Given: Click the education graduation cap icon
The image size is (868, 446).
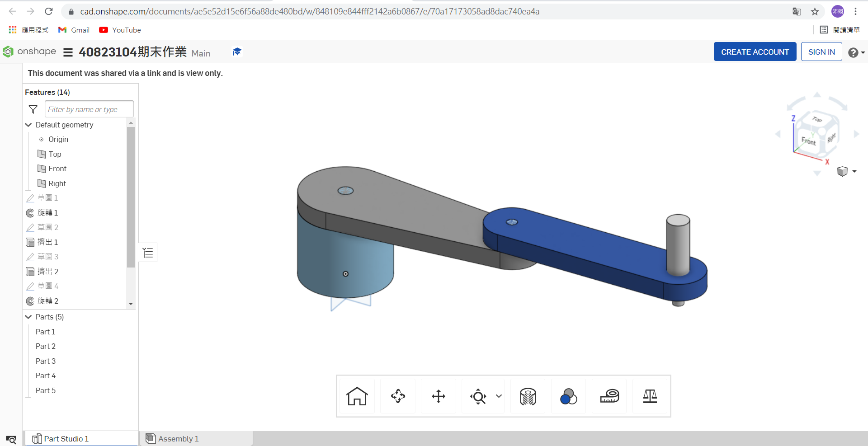Looking at the screenshot, I should pyautogui.click(x=236, y=52).
